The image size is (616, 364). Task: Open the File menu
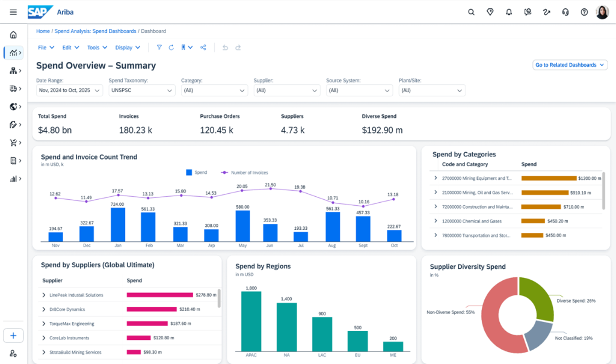[x=46, y=48]
